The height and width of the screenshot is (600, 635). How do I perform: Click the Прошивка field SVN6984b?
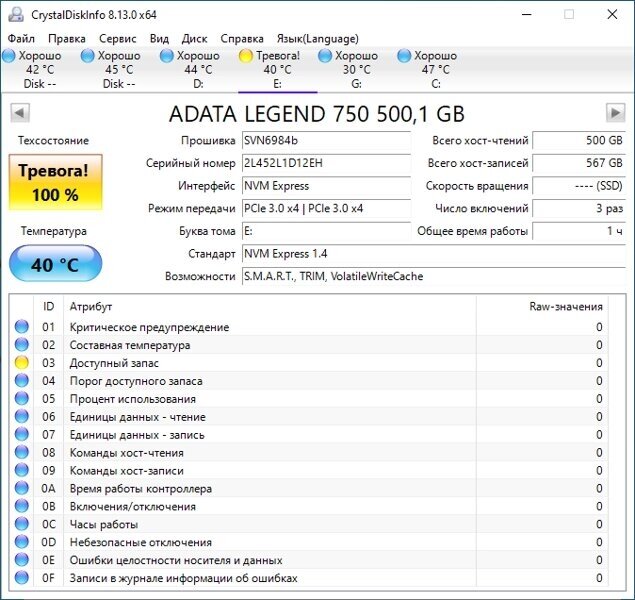[x=326, y=140]
